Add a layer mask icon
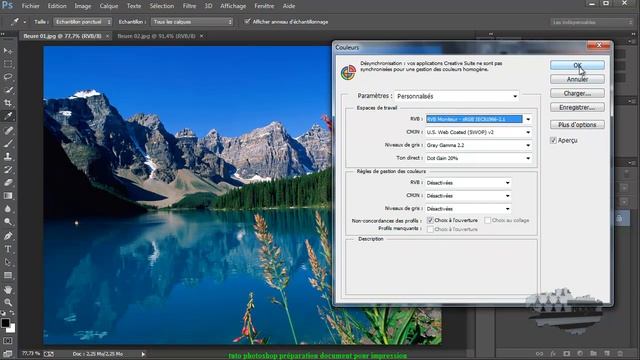 point(567,353)
